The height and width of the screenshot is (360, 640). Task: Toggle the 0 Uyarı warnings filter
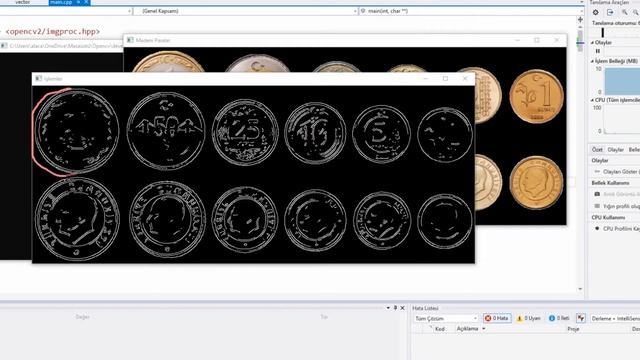click(x=529, y=318)
